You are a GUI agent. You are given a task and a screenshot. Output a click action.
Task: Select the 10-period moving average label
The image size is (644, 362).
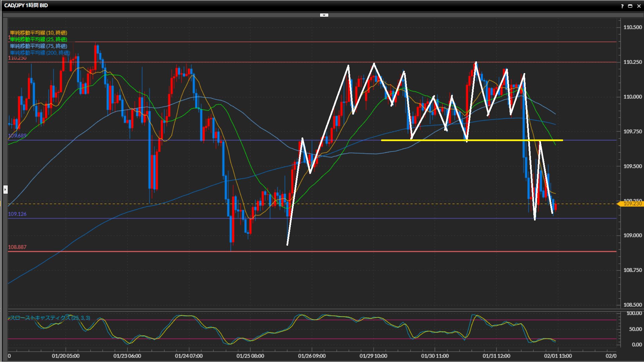39,33
